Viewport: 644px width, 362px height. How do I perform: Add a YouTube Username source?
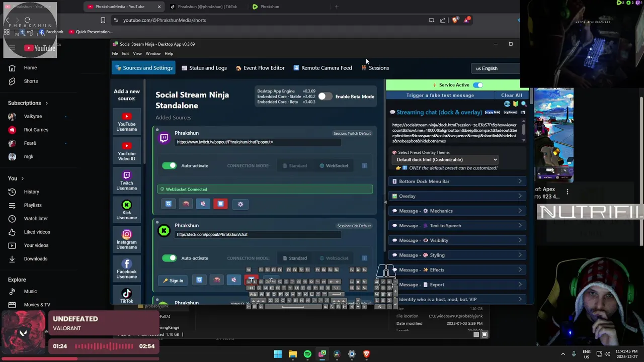[x=127, y=122]
